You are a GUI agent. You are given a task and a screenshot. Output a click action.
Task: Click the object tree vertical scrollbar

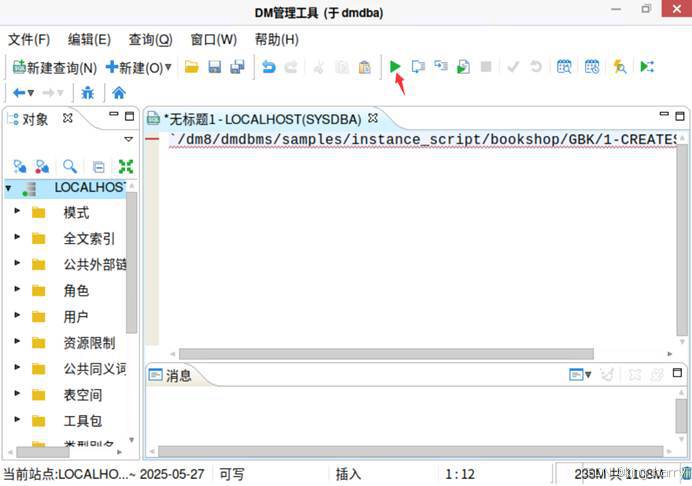pyautogui.click(x=131, y=263)
